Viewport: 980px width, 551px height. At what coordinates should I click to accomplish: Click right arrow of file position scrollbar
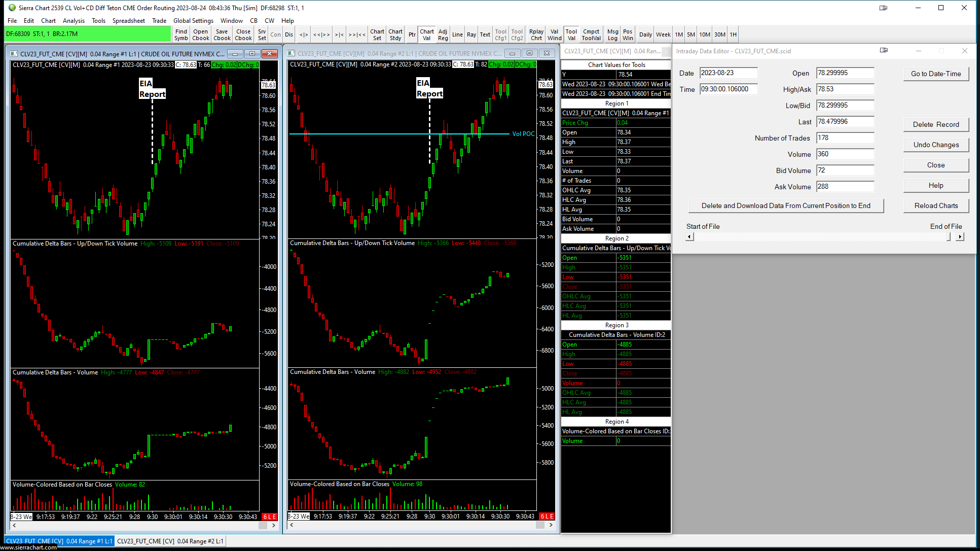[960, 237]
